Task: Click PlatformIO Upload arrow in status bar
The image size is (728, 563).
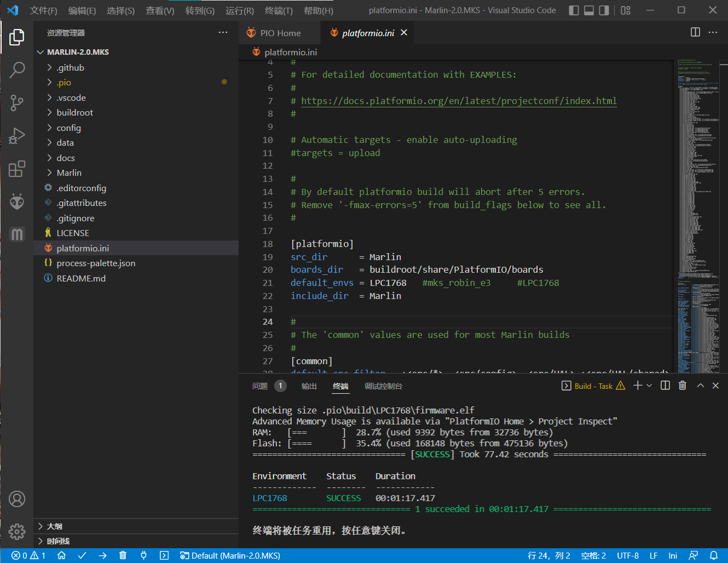Action: pyautogui.click(x=102, y=555)
